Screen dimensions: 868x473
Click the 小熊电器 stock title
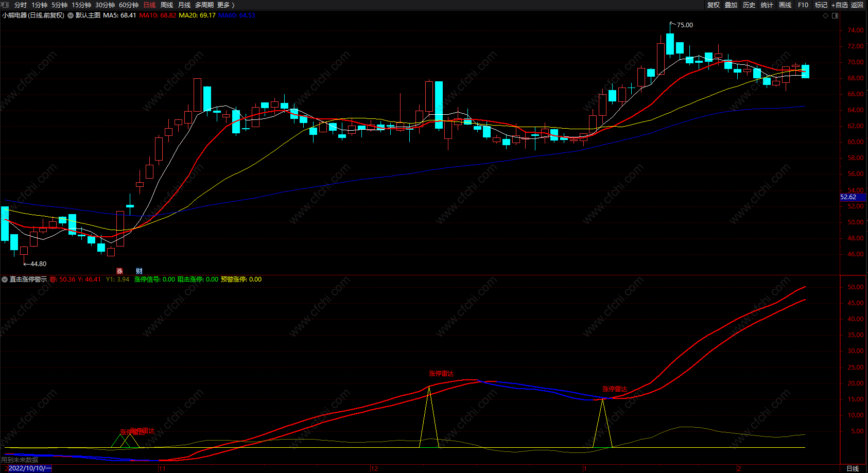click(x=33, y=15)
